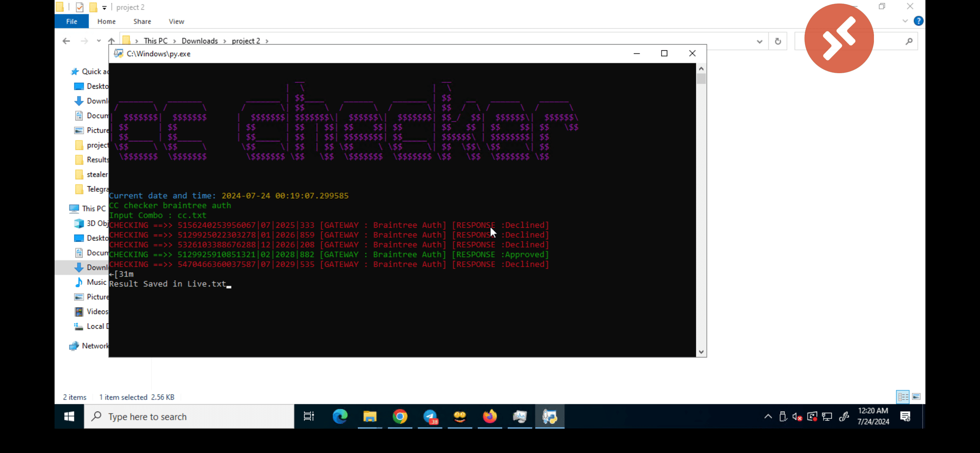Screen dimensions: 980x453
Task: Launch Google Chrome from the taskbar
Action: 400,417
